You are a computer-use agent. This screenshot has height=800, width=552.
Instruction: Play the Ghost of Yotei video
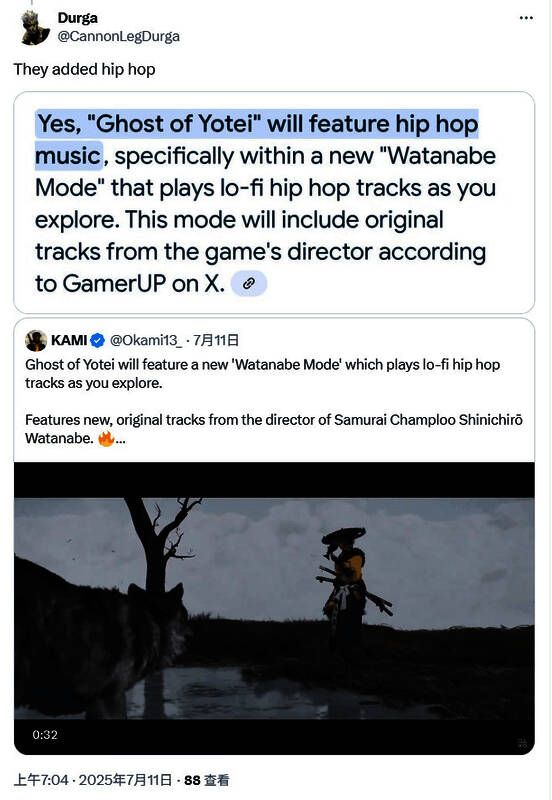coord(274,608)
